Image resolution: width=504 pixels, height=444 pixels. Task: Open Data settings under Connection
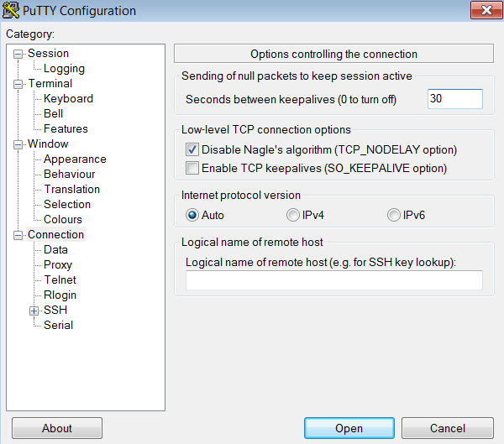[56, 249]
